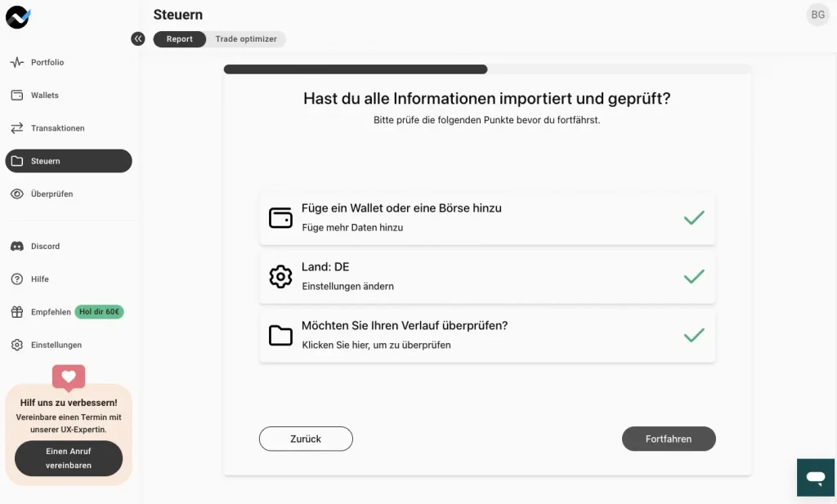This screenshot has height=504, width=837.
Task: Open Wallets in the sidebar
Action: [x=45, y=96]
